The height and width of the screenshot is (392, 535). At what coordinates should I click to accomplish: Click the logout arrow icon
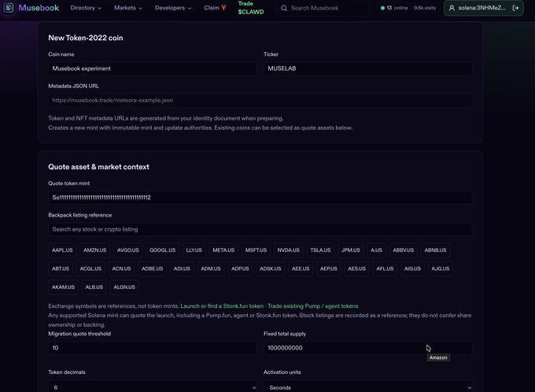click(x=515, y=8)
